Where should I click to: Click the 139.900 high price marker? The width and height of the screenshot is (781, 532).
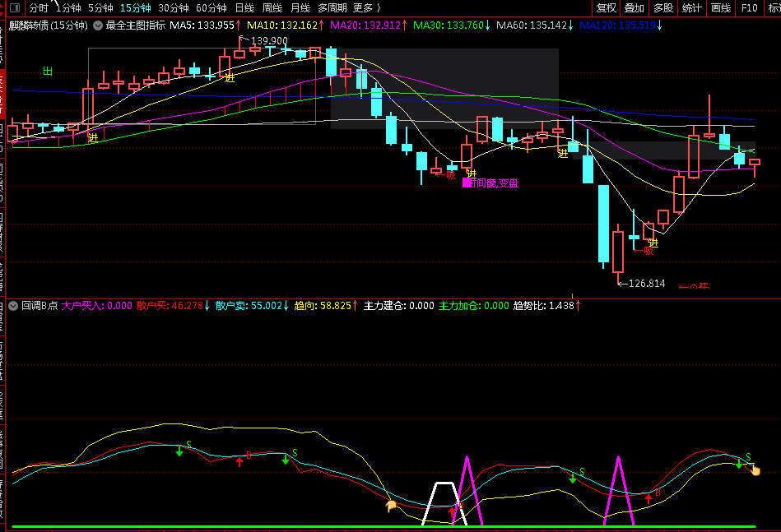point(269,41)
